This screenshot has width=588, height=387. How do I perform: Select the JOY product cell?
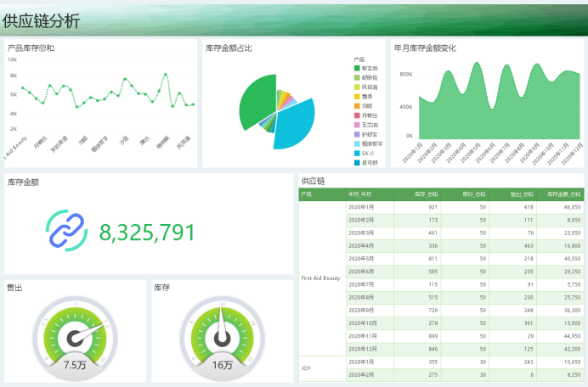click(x=308, y=368)
